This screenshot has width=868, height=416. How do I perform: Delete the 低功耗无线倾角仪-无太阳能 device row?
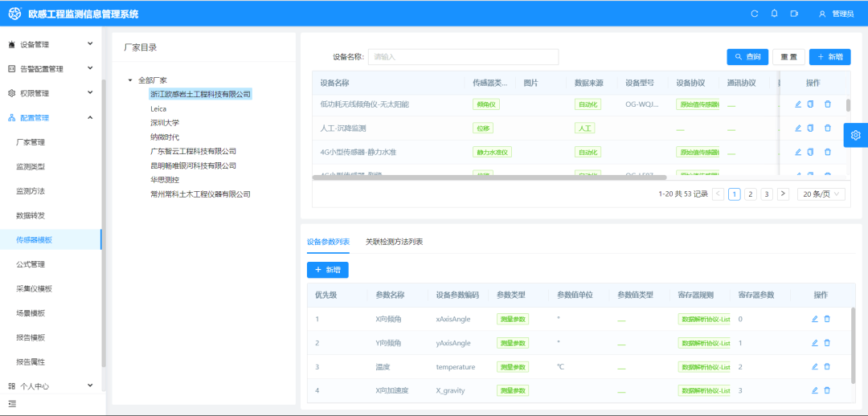tap(828, 104)
